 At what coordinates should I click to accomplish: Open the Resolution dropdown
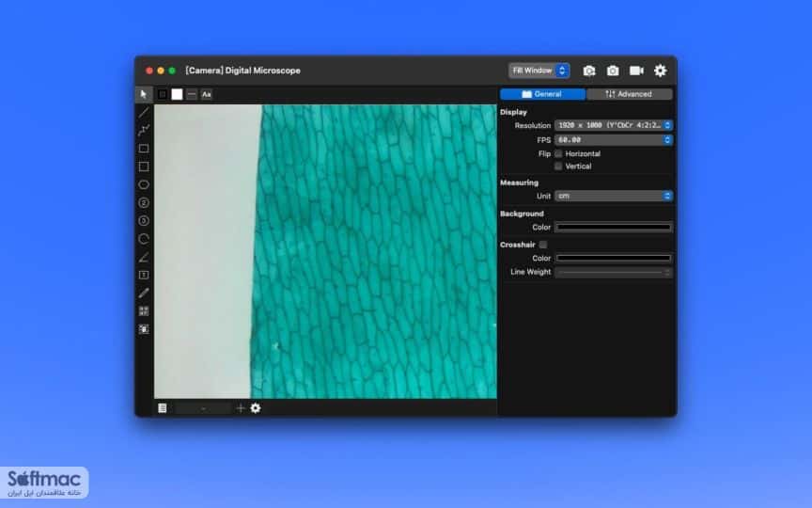[614, 125]
